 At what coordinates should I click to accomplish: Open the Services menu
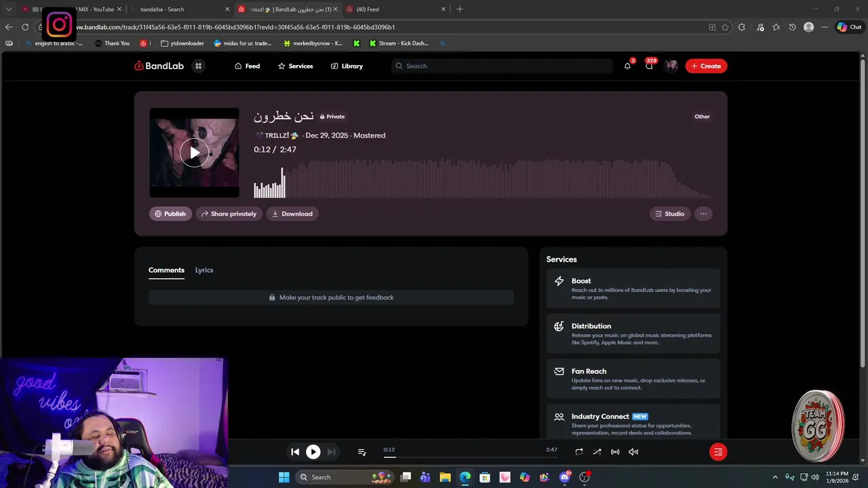[x=295, y=66]
